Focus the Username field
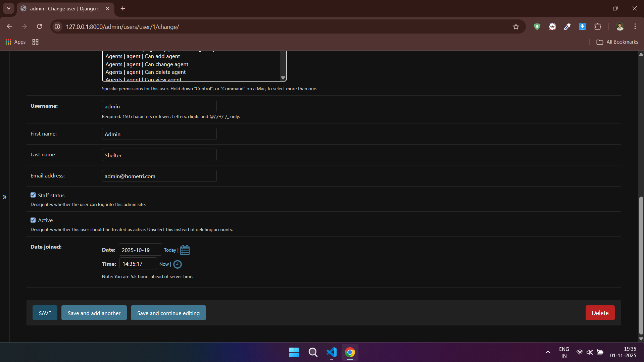The width and height of the screenshot is (644, 362). pos(159,106)
